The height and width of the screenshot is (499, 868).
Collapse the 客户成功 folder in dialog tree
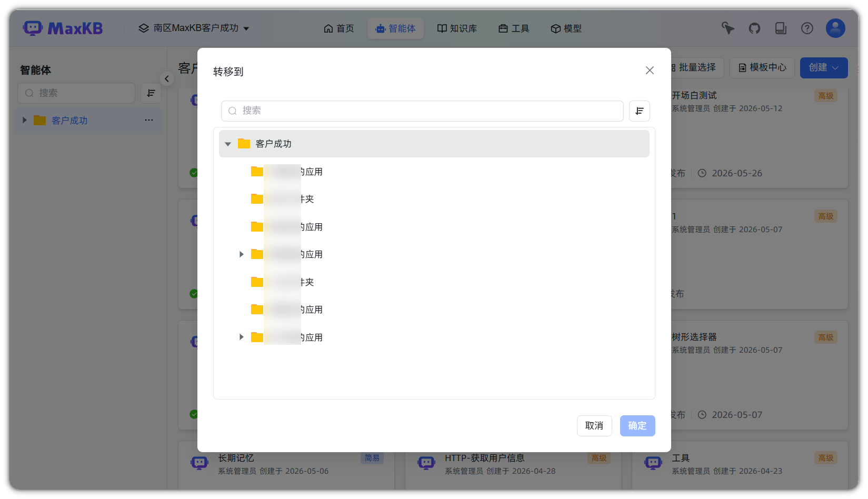pos(228,144)
